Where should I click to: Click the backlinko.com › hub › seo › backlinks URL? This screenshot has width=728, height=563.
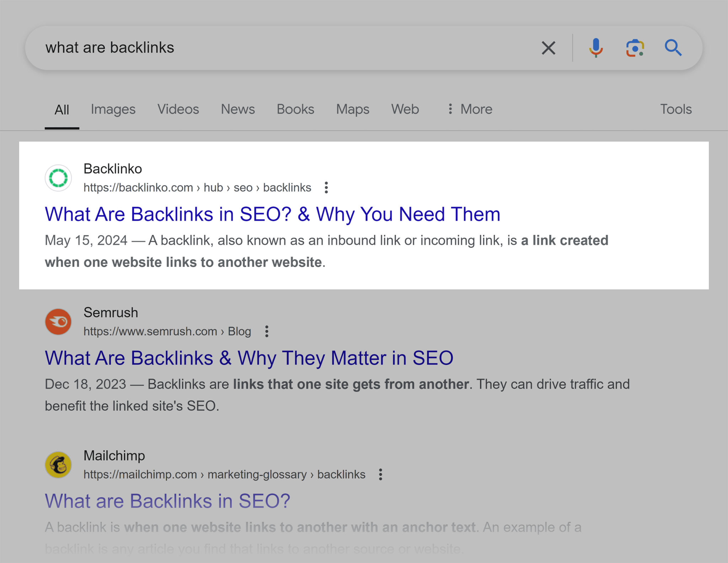click(197, 188)
